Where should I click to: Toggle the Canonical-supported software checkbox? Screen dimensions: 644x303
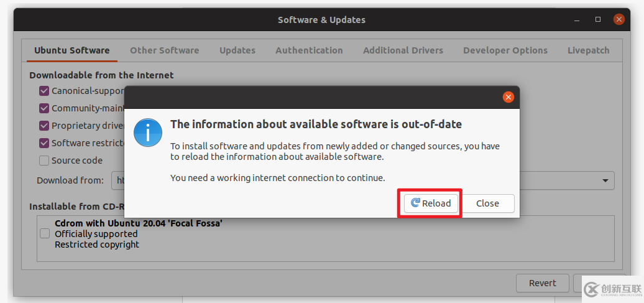(44, 91)
